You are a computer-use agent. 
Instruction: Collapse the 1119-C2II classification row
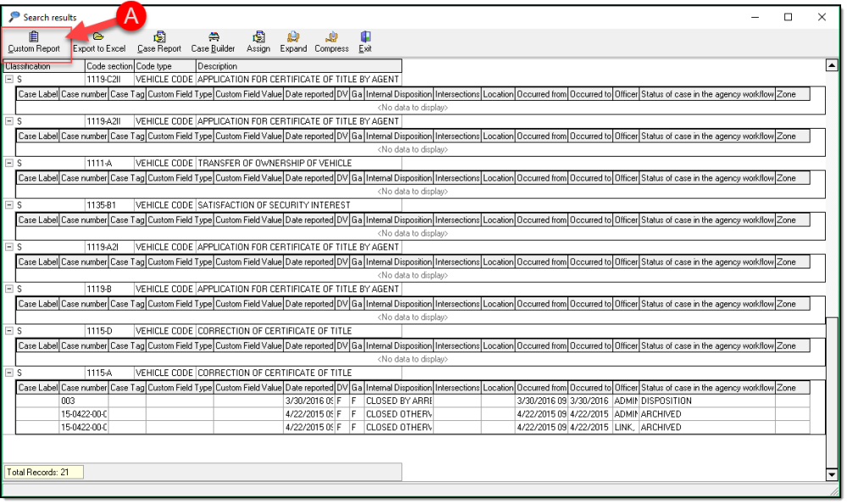[x=9, y=80]
